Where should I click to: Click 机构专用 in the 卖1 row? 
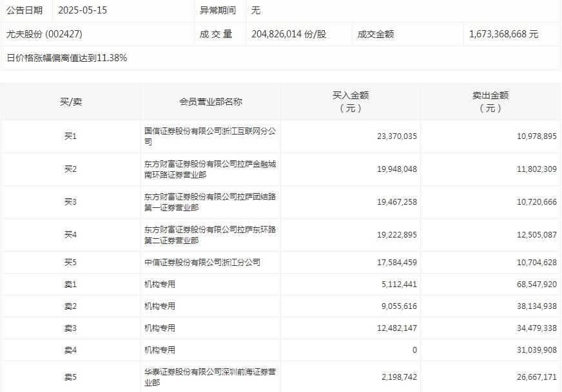pyautogui.click(x=159, y=285)
